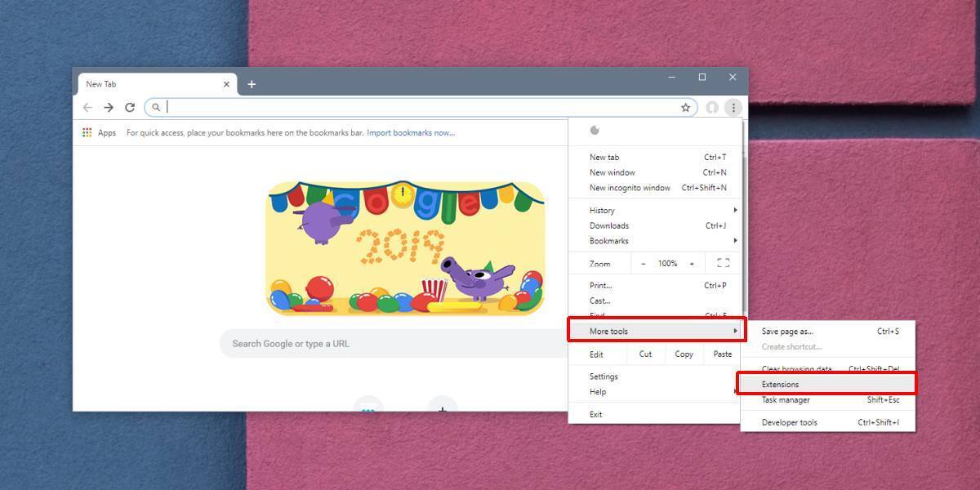Choose Exit from the menu
The height and width of the screenshot is (490, 980).
tap(654, 414)
